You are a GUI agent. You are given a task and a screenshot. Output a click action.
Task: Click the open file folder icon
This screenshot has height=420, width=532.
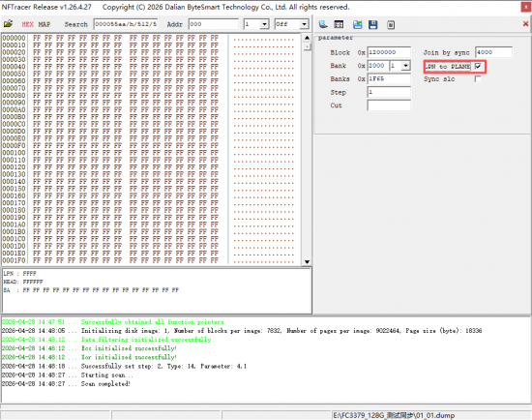[x=8, y=24]
